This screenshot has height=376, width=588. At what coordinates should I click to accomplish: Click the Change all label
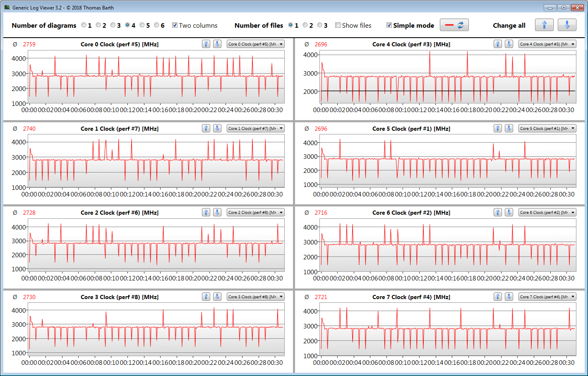coord(509,25)
